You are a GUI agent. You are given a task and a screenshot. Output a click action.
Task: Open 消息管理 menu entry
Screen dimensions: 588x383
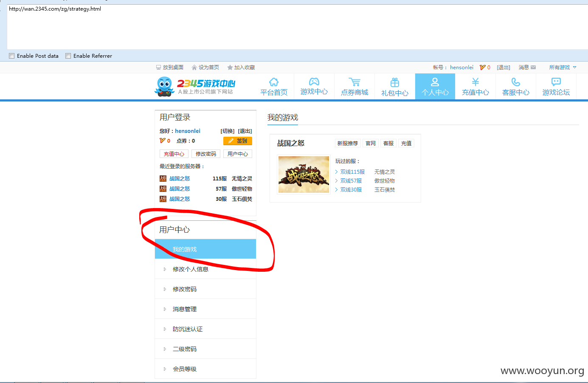point(205,309)
